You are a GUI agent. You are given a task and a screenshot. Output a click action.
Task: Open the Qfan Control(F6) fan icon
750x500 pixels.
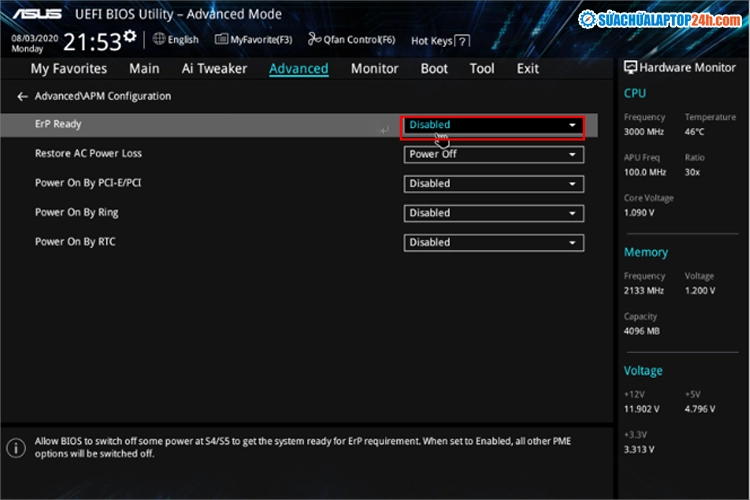314,39
